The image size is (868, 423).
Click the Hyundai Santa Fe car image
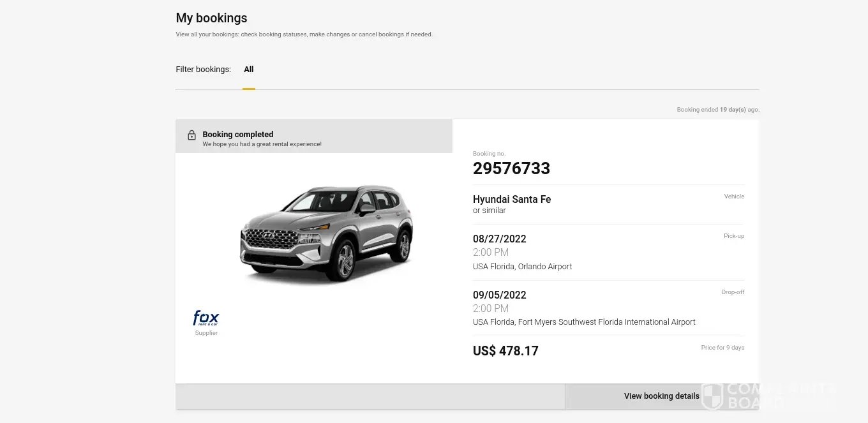tap(326, 234)
